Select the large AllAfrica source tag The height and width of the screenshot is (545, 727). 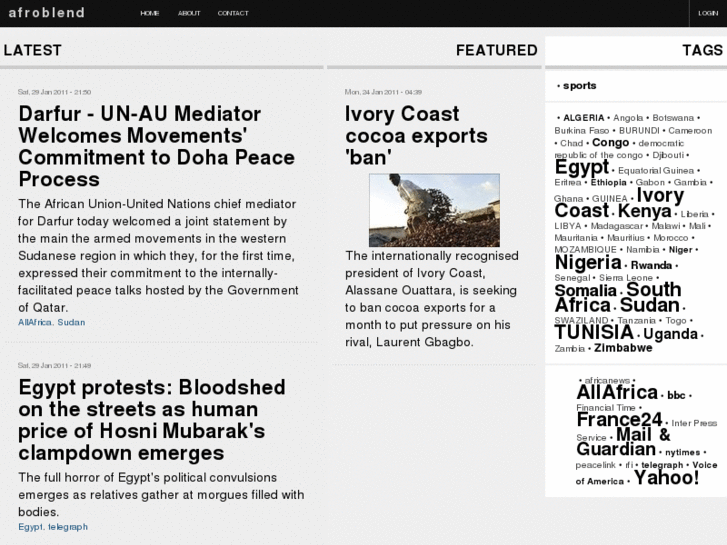617,392
